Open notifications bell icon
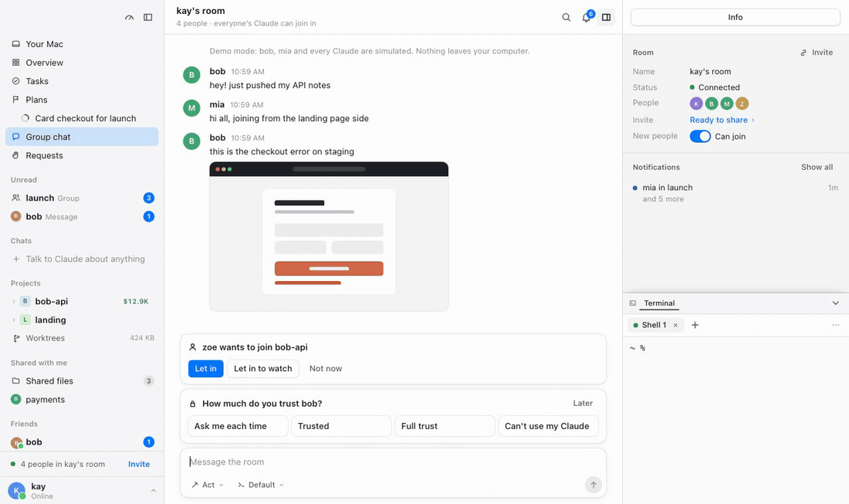This screenshot has height=504, width=849. 587,17
